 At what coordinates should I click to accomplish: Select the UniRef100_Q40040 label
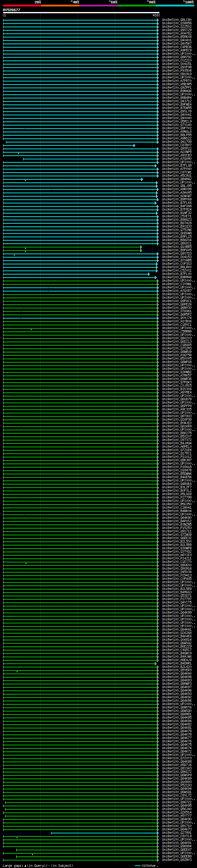(176, 118)
